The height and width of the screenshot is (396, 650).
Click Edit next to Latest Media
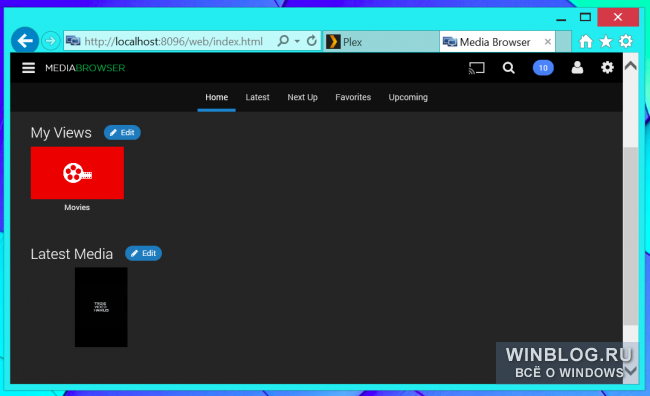(143, 253)
